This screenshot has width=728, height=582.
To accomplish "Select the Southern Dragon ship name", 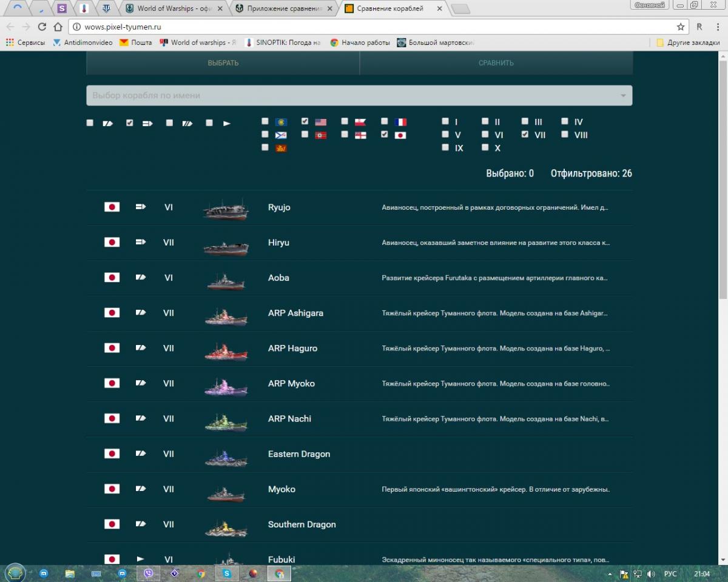I will point(302,524).
